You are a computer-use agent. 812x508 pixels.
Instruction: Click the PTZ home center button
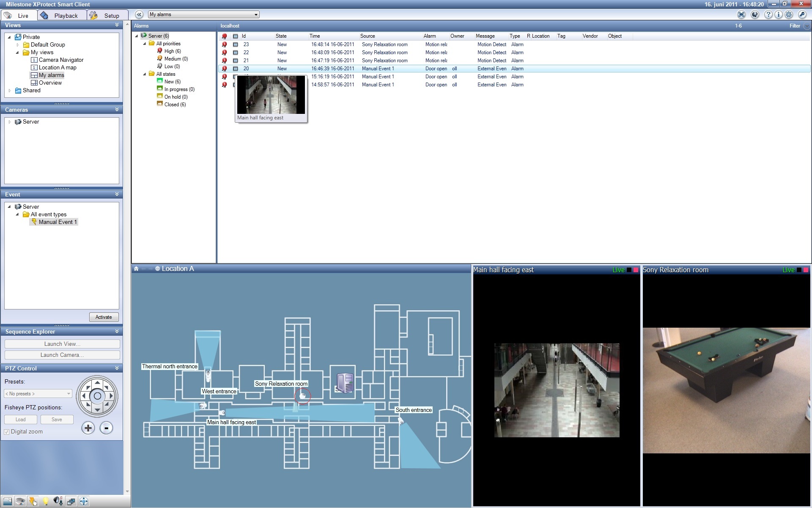tap(97, 396)
